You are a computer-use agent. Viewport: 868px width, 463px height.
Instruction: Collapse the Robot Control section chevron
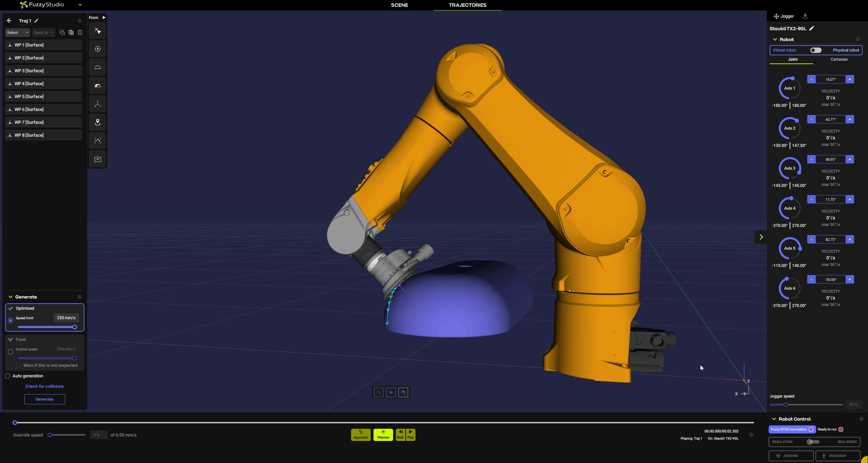coord(774,419)
